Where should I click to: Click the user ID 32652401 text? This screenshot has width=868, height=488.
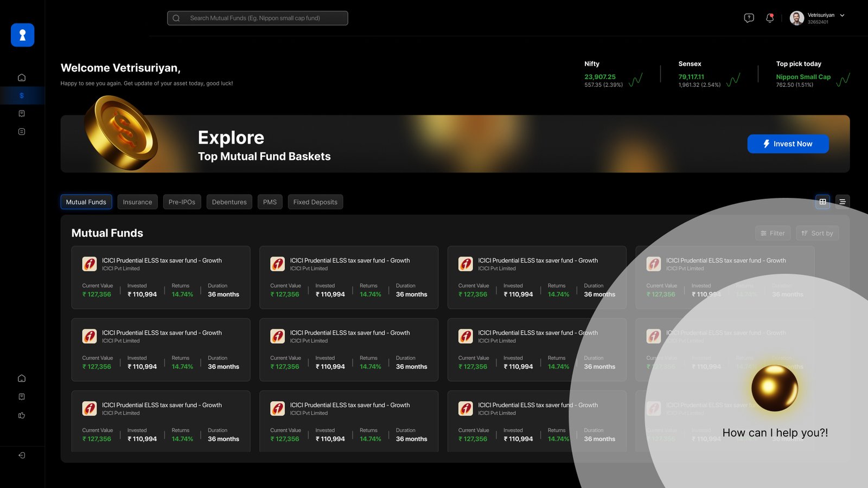click(818, 22)
